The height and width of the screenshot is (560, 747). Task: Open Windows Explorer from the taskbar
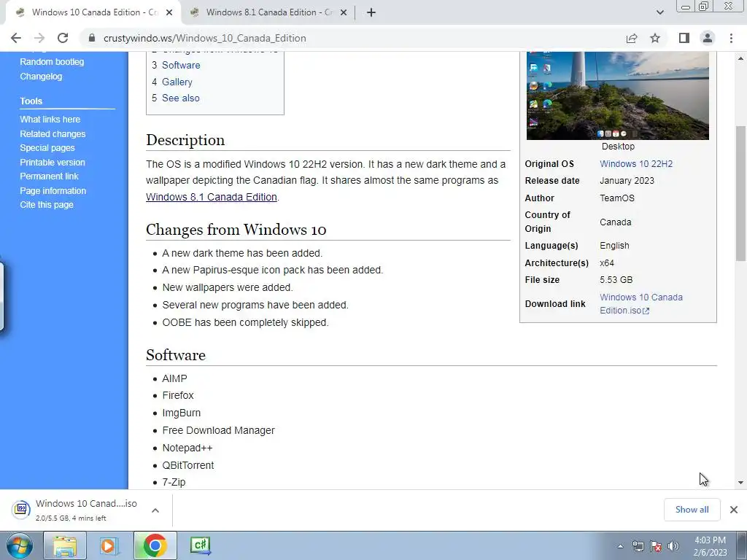(x=65, y=545)
